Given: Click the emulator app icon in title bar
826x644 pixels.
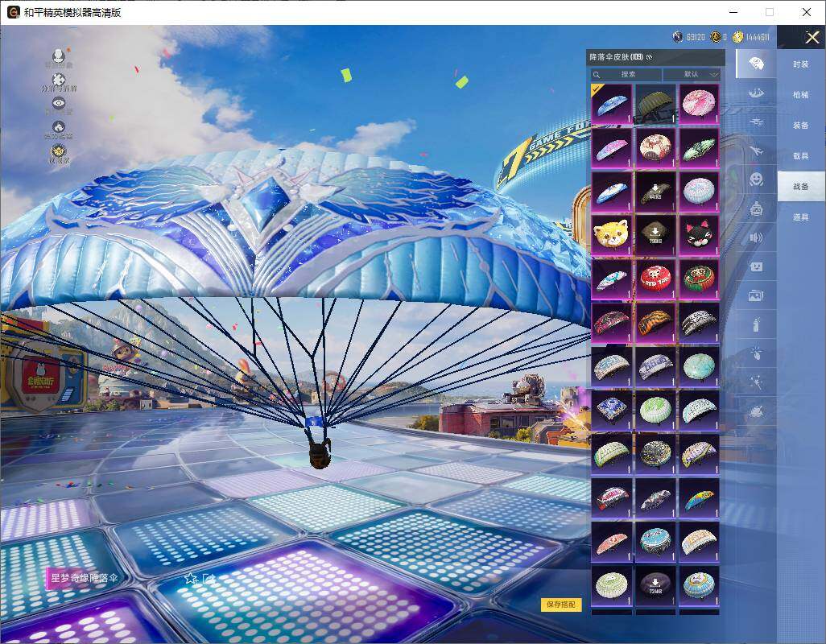Looking at the screenshot, I should 13,12.
